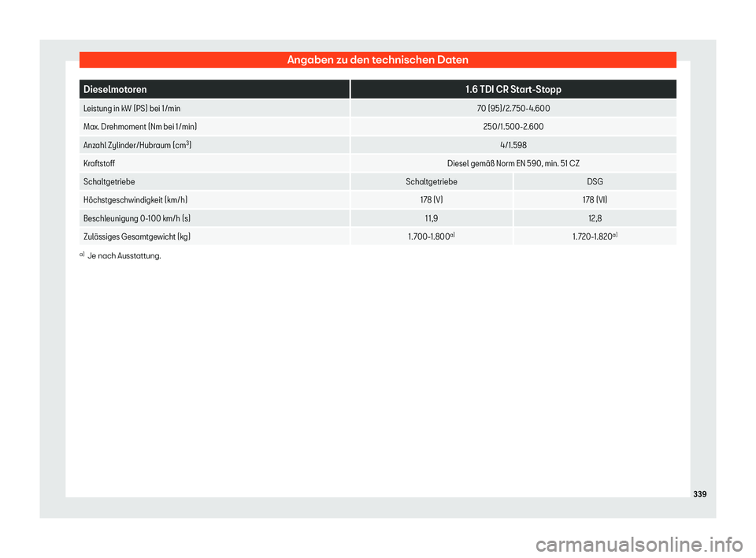
Task: Click the 178 (VI) speed value
Action: pyautogui.click(x=595, y=200)
